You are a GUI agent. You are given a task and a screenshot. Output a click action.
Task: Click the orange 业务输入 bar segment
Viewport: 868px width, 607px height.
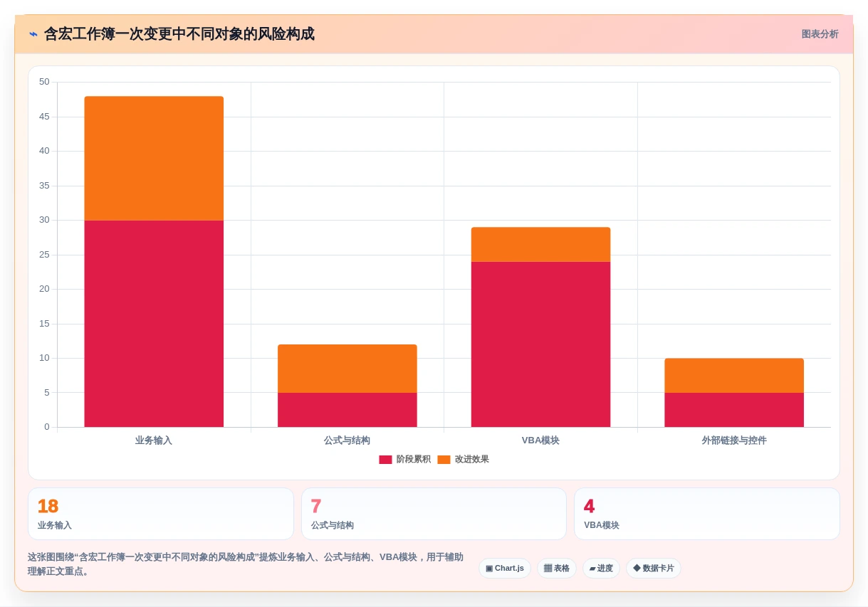(x=154, y=159)
